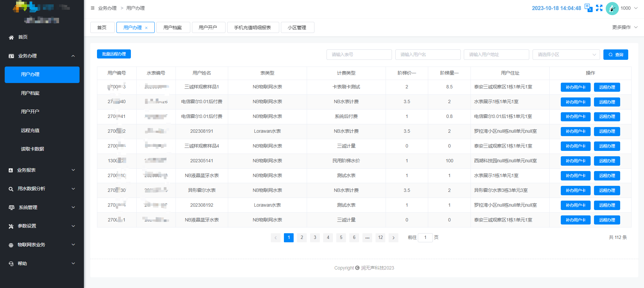Switch to the 用户档案 tab
The image size is (644, 288).
coord(173,28)
